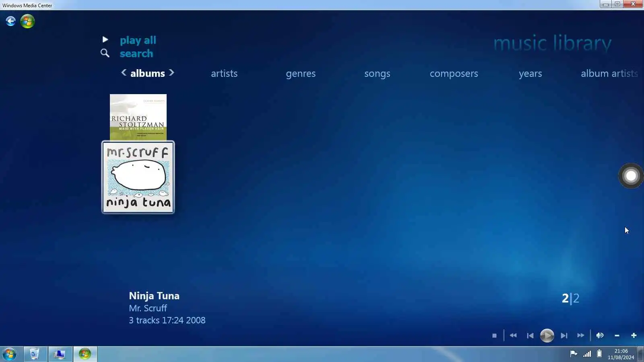Click the battery tray icon

[599, 354]
